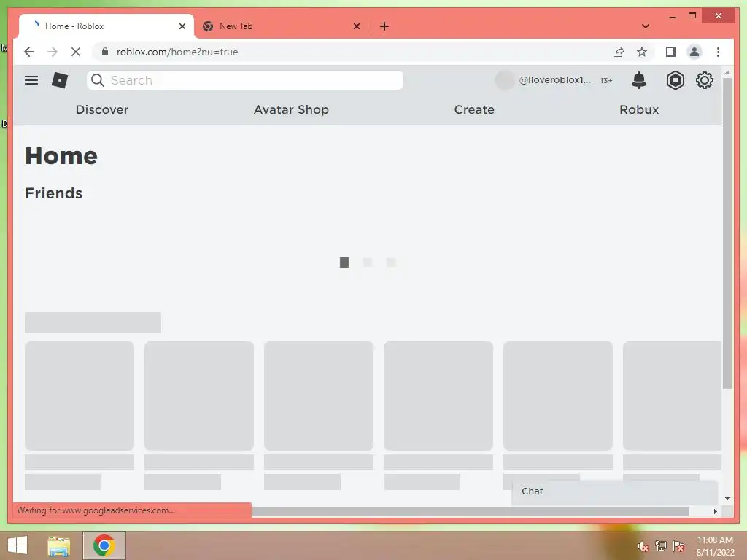This screenshot has height=560, width=747.
Task: Open File Explorer from taskbar
Action: 58,546
